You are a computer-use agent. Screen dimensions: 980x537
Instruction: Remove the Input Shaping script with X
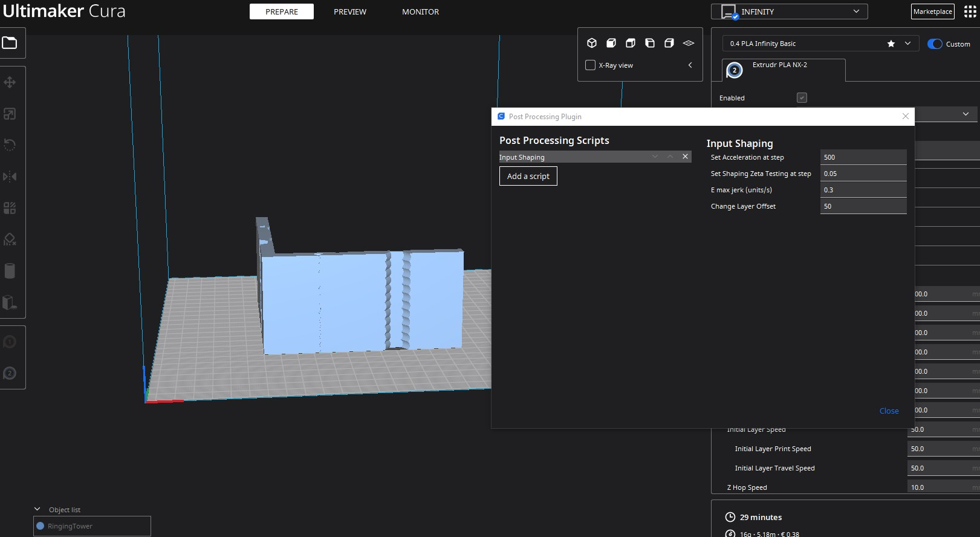685,157
